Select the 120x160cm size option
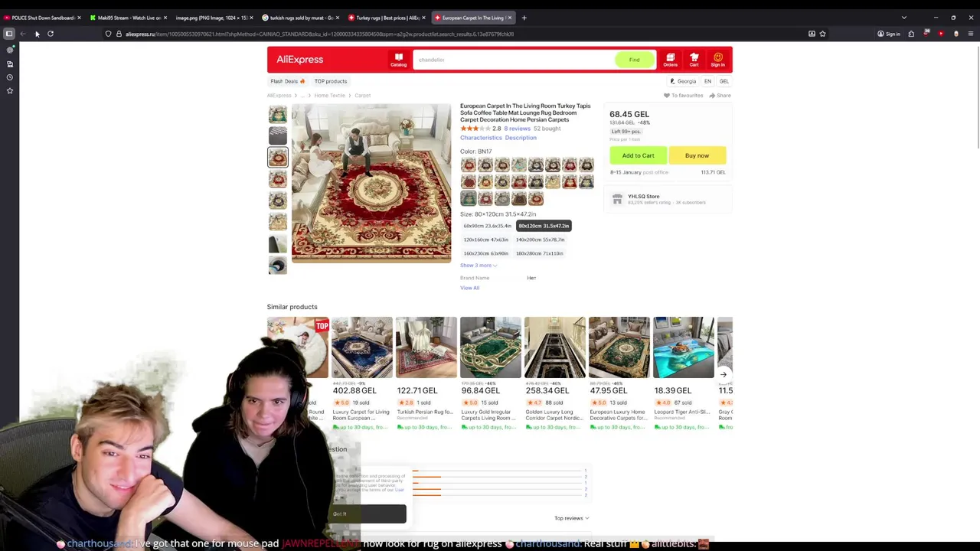The height and width of the screenshot is (551, 980). 485,240
